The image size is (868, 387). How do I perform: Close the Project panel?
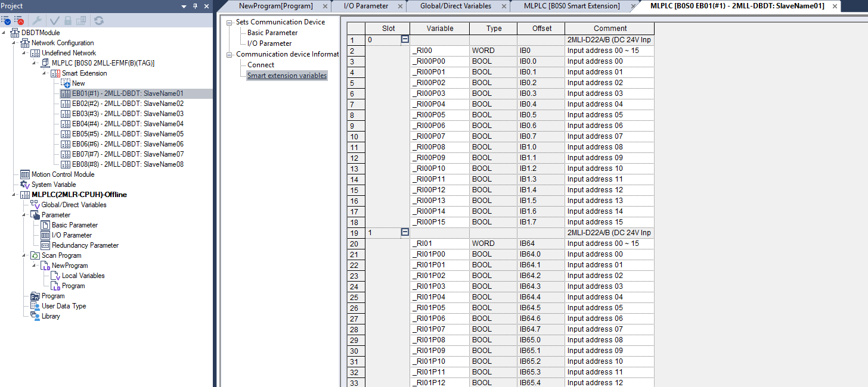206,6
